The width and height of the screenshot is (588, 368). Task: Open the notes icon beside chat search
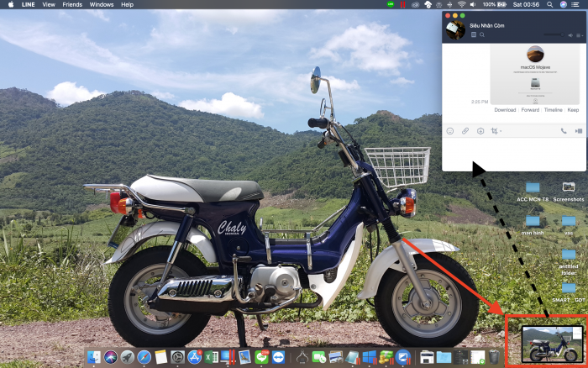pyautogui.click(x=473, y=34)
